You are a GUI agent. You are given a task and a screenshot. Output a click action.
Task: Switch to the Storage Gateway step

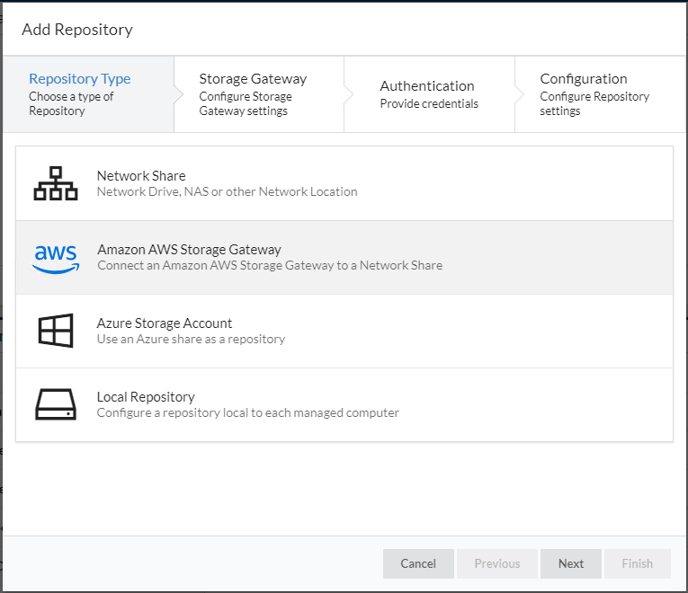point(253,94)
